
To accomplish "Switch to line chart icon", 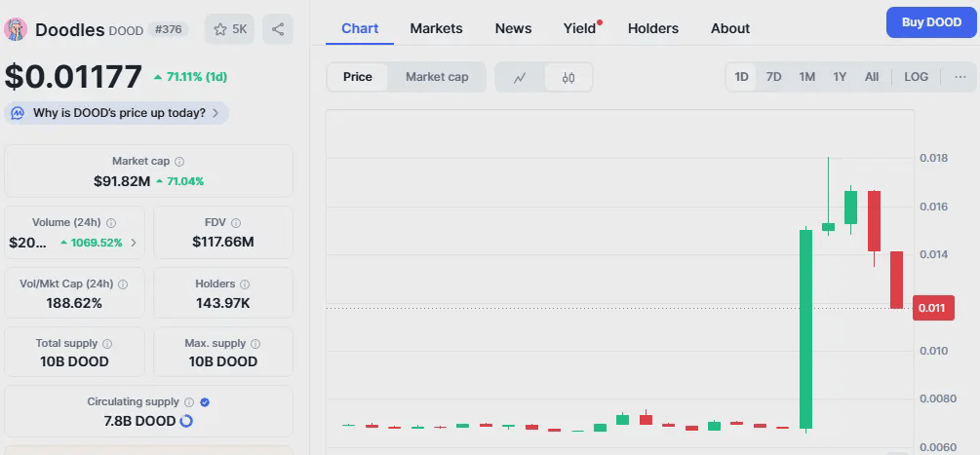I will click(520, 77).
